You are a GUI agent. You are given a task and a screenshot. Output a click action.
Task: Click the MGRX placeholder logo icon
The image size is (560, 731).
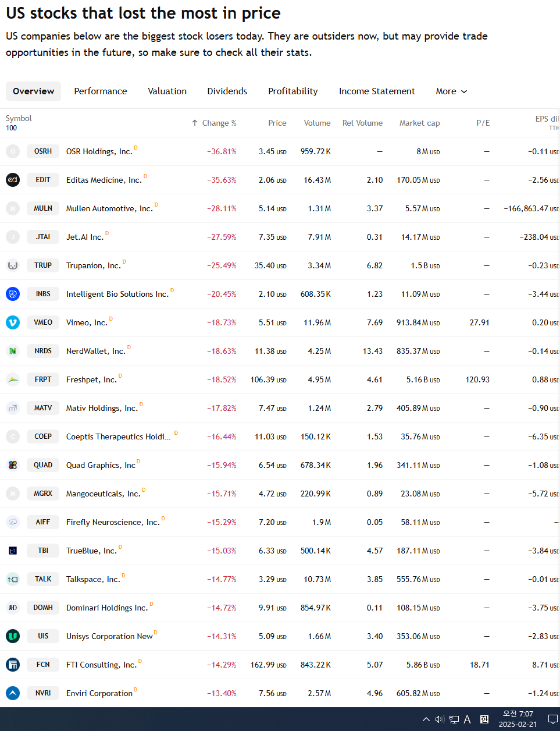point(13,494)
